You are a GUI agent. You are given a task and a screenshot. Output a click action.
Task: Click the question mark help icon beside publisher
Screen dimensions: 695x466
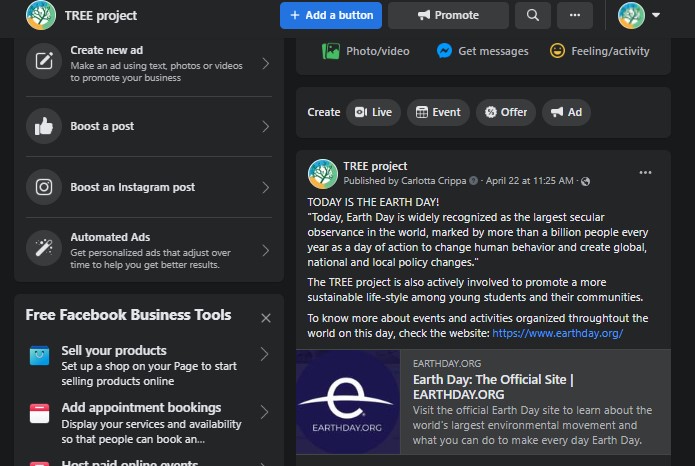(x=473, y=181)
